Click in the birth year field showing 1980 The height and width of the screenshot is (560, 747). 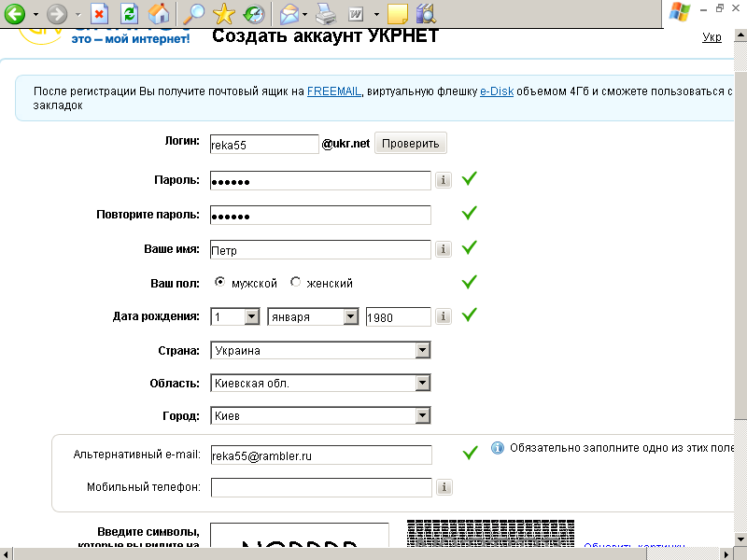pyautogui.click(x=399, y=316)
